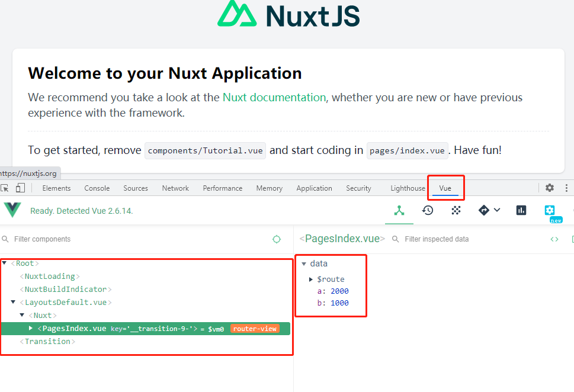Open the Timeline view in Vue devtools
The width and height of the screenshot is (574, 392).
(x=428, y=210)
